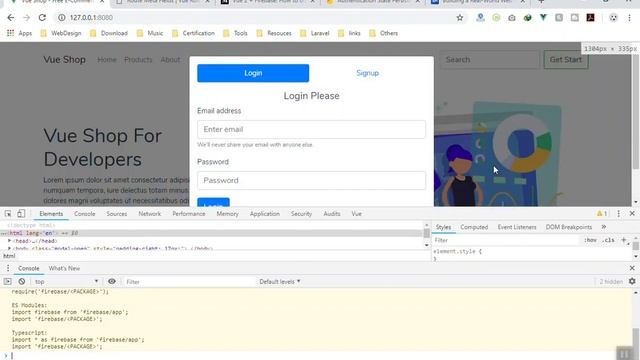Go back with the browser back arrow
The height and width of the screenshot is (360, 640).
coord(11,18)
